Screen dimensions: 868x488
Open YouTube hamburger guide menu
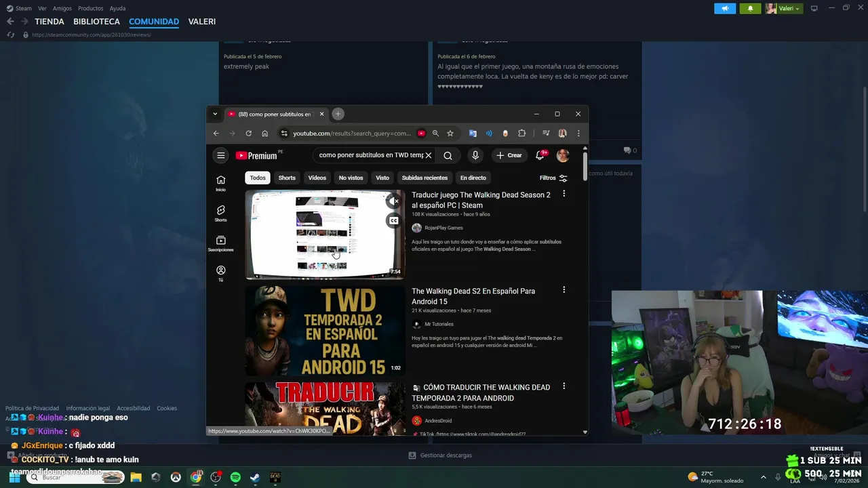pyautogui.click(x=220, y=155)
